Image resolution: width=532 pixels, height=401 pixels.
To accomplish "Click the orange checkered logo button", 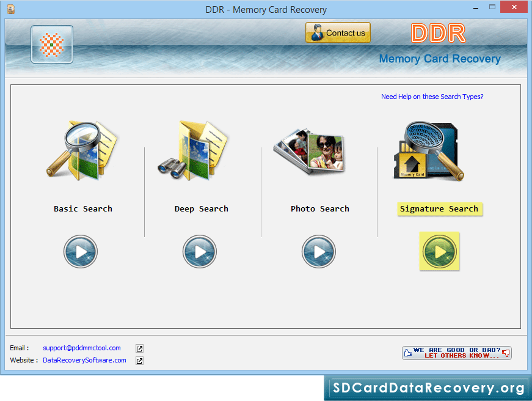I will click(x=51, y=44).
